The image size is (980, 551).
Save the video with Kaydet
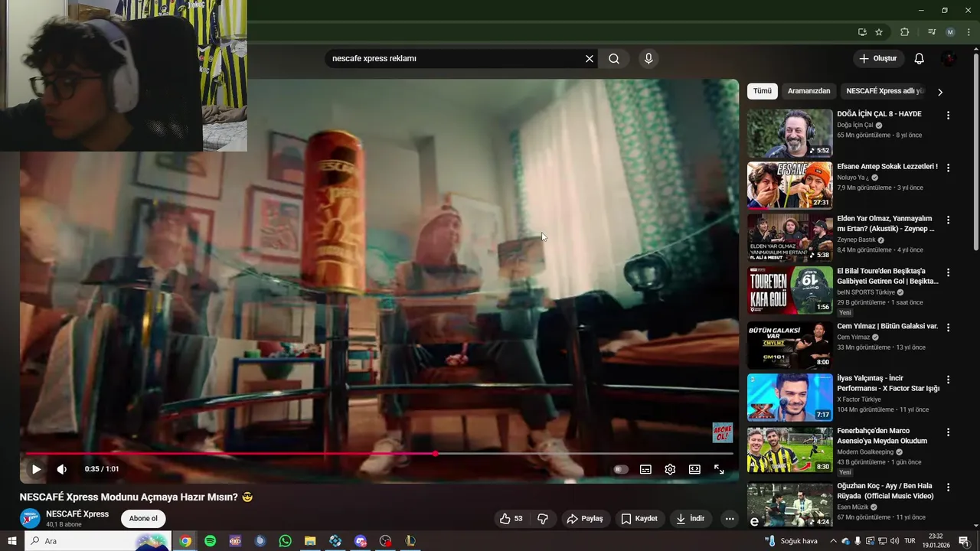click(639, 519)
